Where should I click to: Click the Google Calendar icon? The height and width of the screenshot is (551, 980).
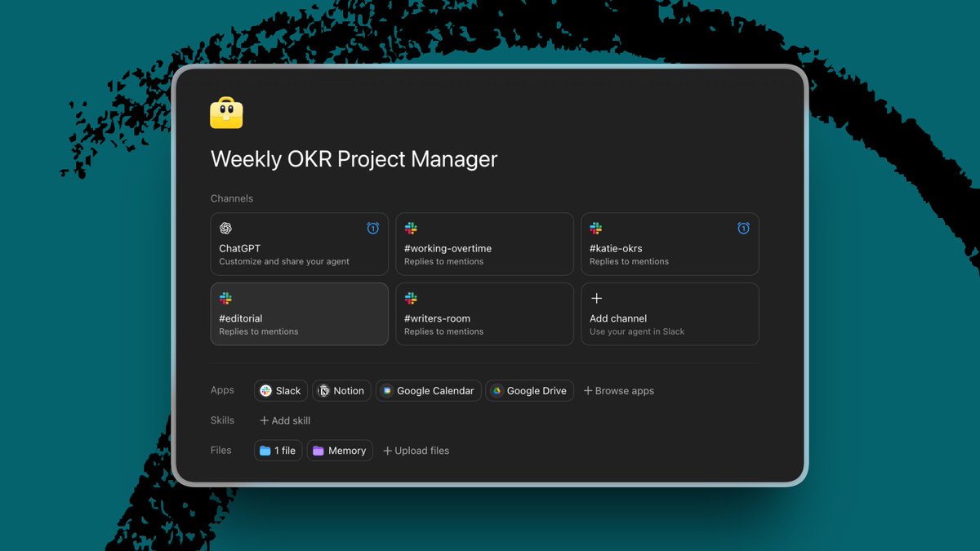387,391
